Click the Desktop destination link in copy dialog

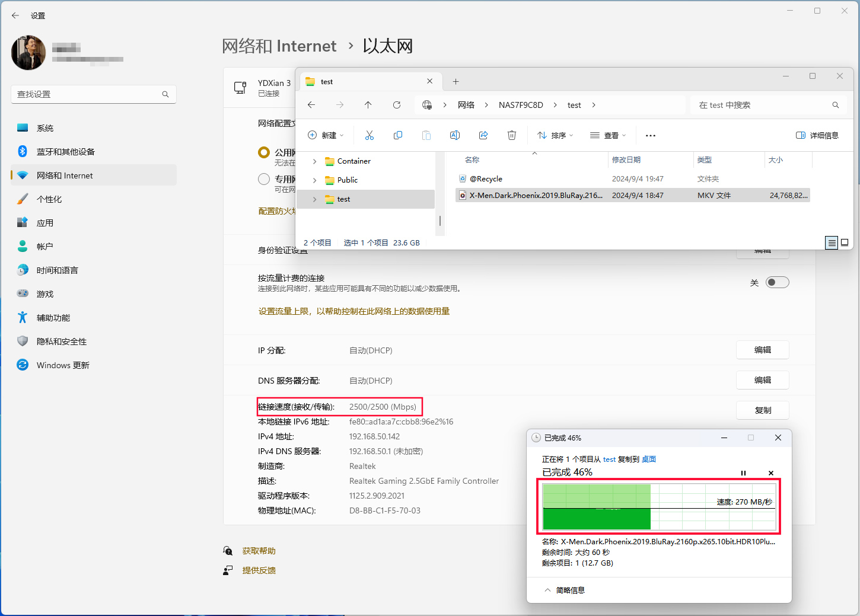click(x=649, y=459)
